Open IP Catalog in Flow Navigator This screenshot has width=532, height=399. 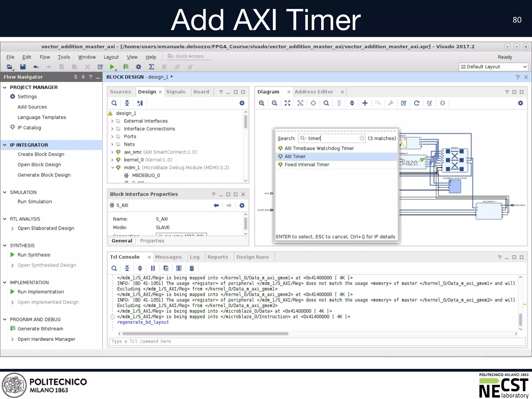coord(29,128)
